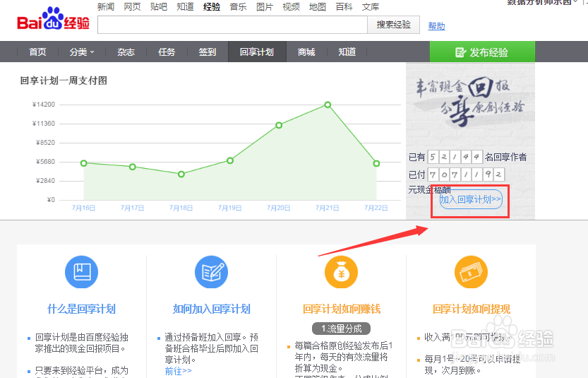The width and height of the screenshot is (588, 378).
Task: Click the ¥14200 axis label
Action: click(x=44, y=105)
